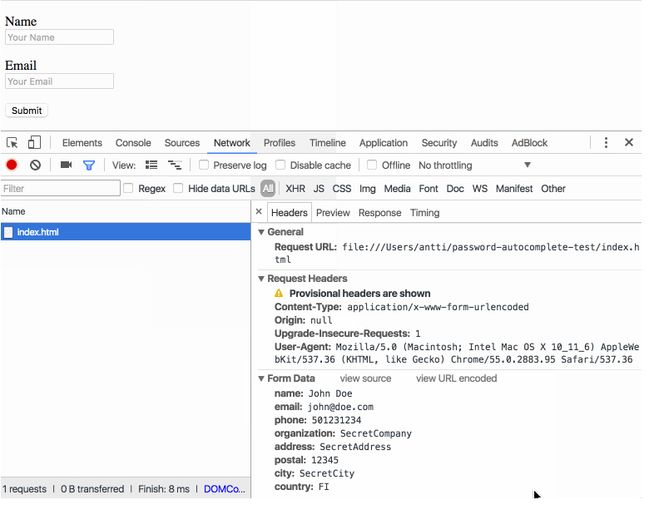Filter requests by Media
This screenshot has height=514, width=664.
pos(397,188)
